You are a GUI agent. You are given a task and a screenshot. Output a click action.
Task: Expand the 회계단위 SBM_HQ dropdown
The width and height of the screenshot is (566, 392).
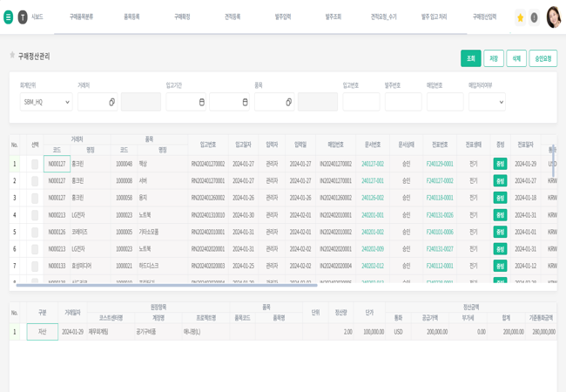pos(46,102)
